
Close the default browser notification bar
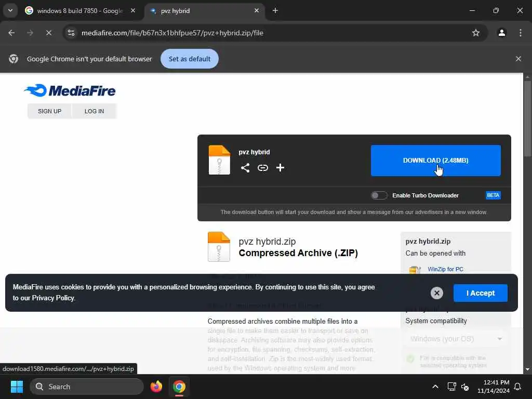518,59
